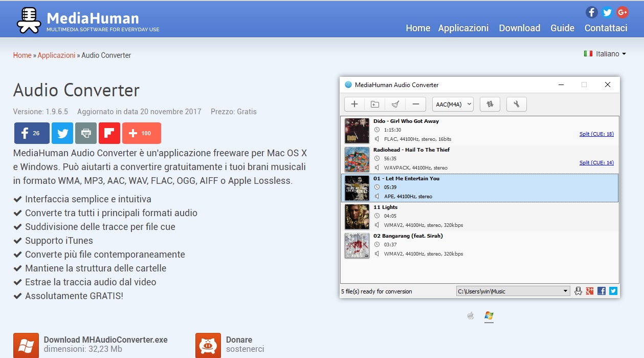Click Radiohead - Hail To The Thief title
Viewport: 644px width, 358px height.
[x=412, y=150]
